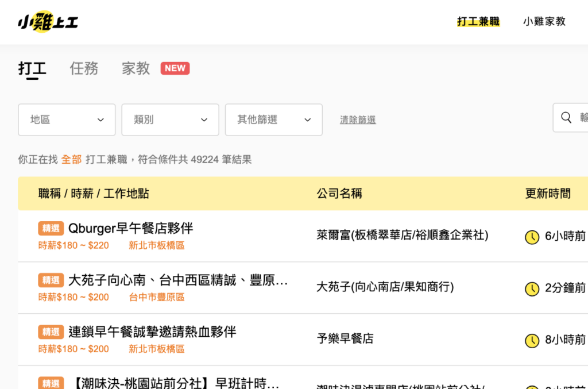Image resolution: width=588 pixels, height=389 pixels.
Task: Open 小雞家教 in the top navigation
Action: (x=544, y=21)
